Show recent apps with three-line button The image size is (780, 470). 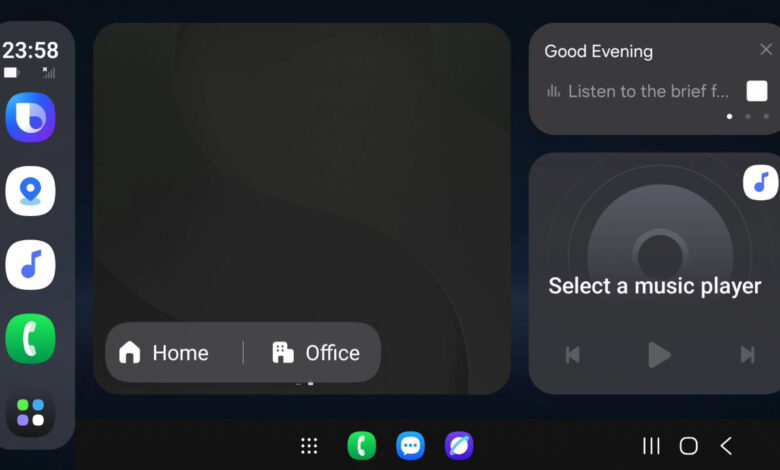651,446
